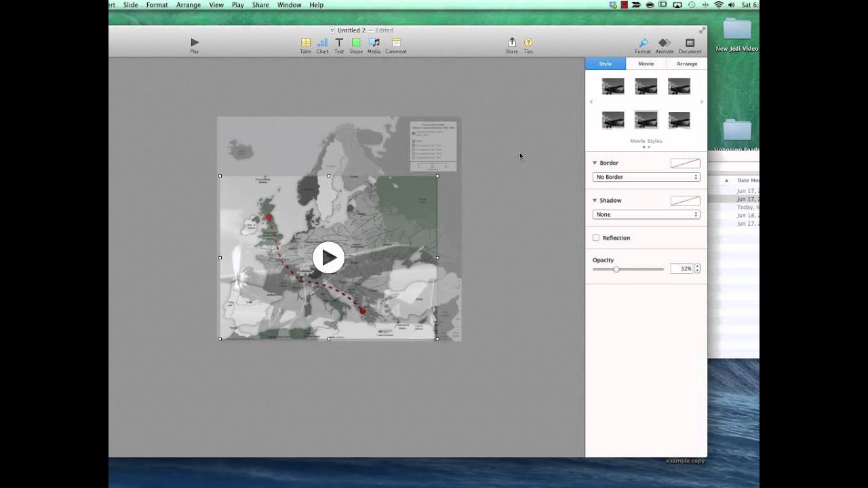Select bottom-left movie style thumbnail

point(613,120)
